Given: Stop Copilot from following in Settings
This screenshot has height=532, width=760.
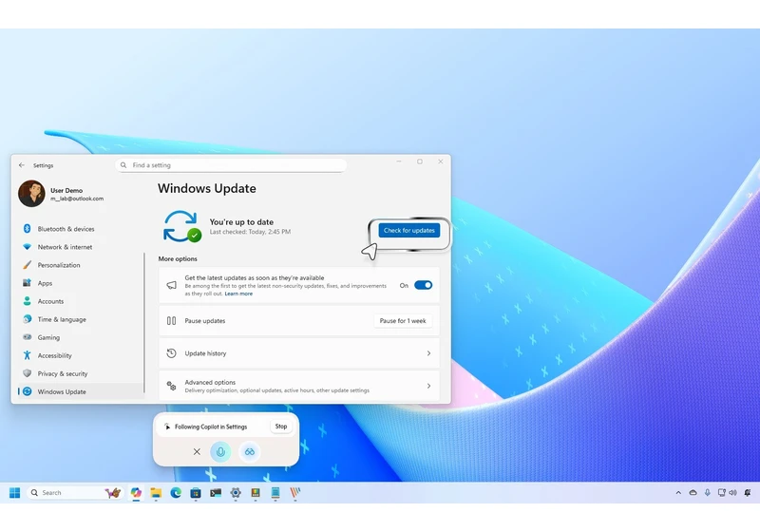Looking at the screenshot, I should 281,427.
